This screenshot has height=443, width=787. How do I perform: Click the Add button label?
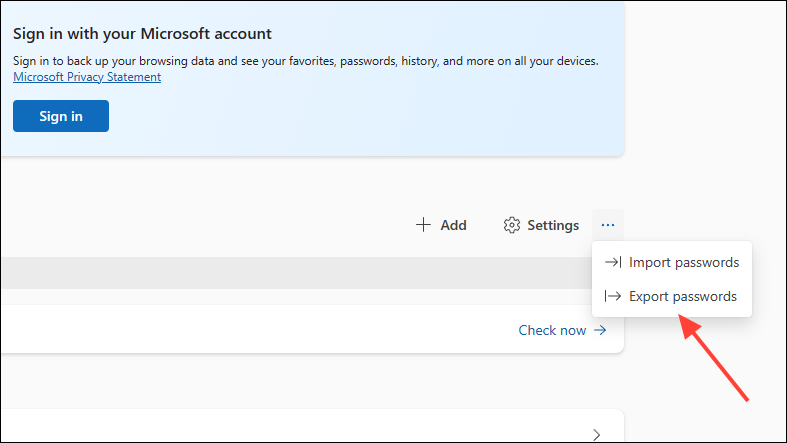pos(453,225)
